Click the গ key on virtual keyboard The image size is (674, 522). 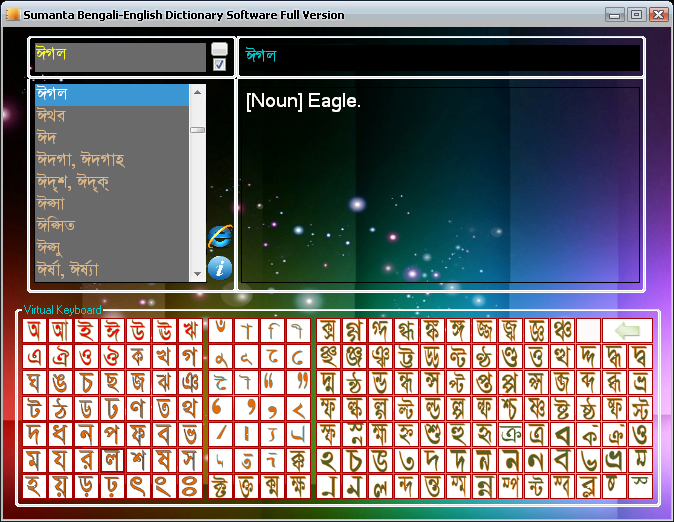[x=190, y=356]
